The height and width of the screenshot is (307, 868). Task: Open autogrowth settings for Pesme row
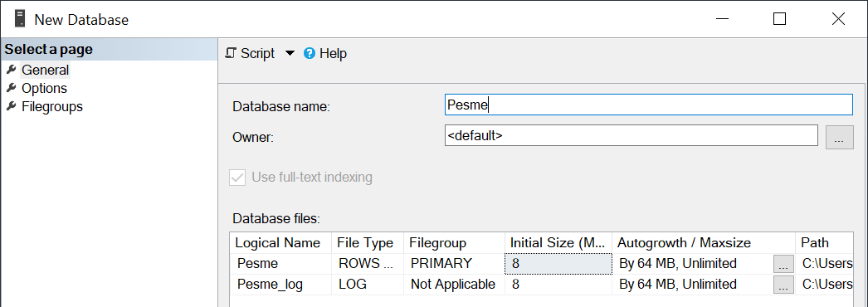(783, 264)
